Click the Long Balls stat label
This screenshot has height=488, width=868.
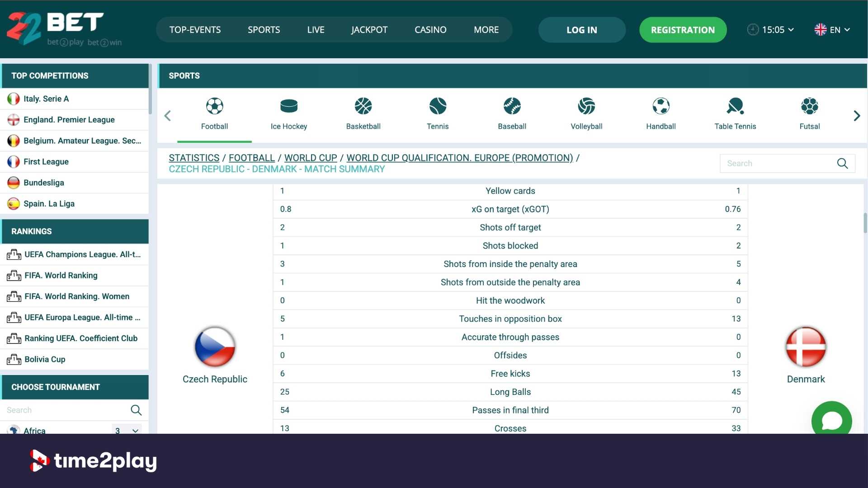coord(510,392)
